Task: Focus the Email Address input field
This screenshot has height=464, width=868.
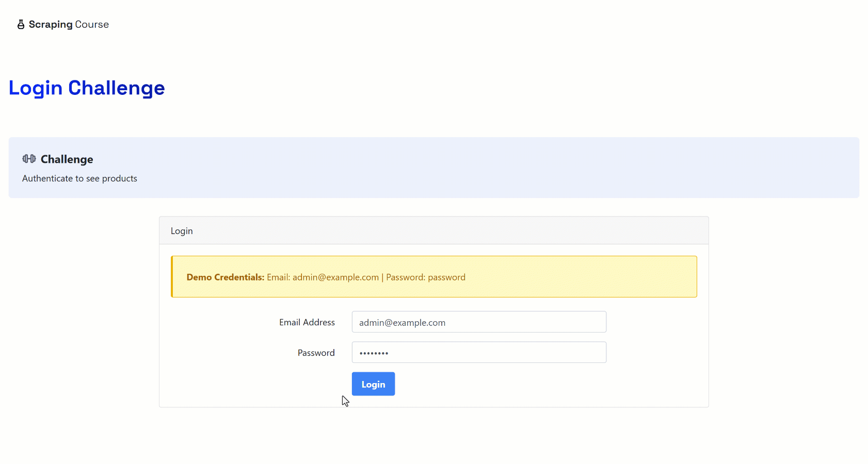Action: (x=479, y=322)
